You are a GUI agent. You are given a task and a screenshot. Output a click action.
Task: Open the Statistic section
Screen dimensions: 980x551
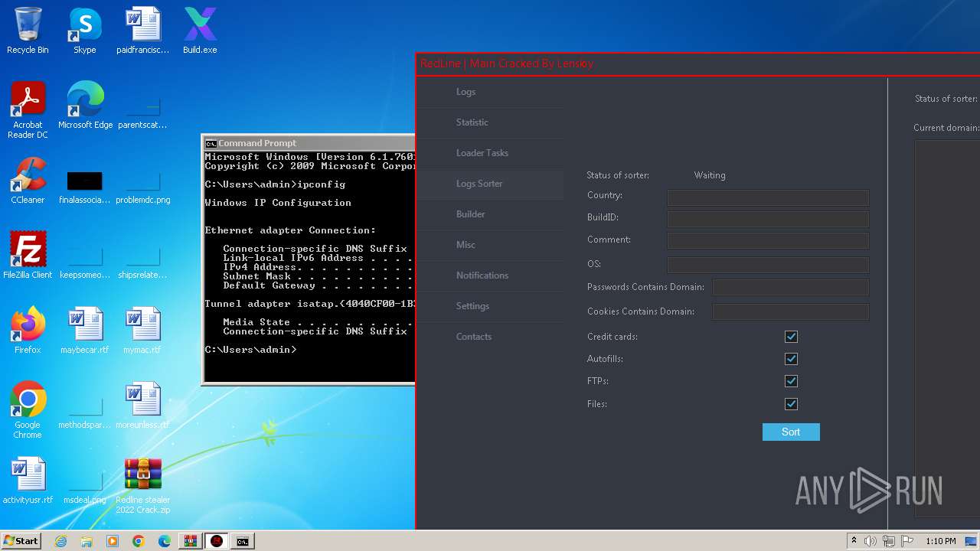tap(490, 122)
